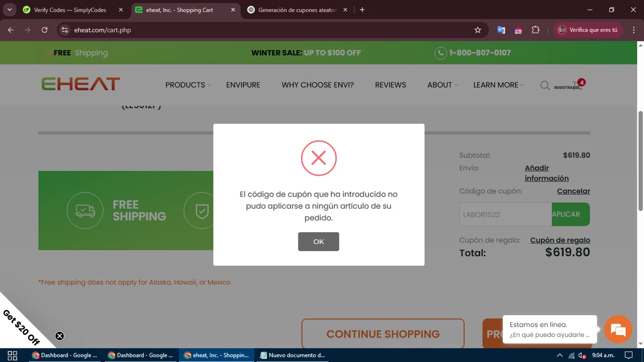Open Nuevo documento taskbar item
This screenshot has height=362, width=644.
click(x=293, y=355)
